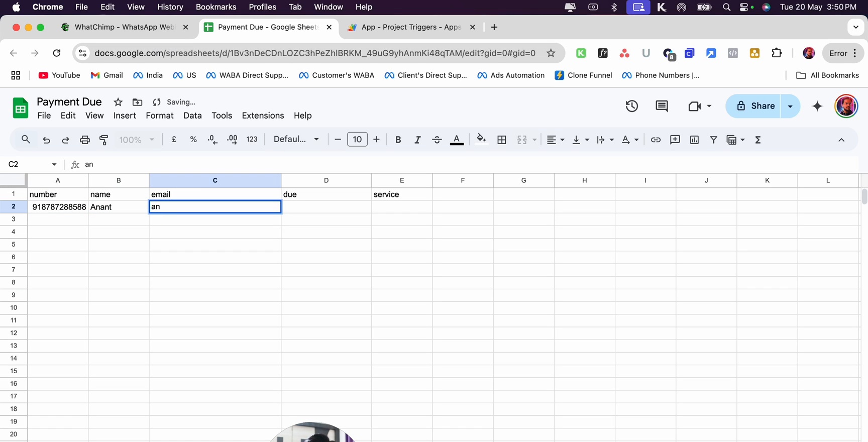This screenshot has width=868, height=442.
Task: Open the Format menu in Sheets
Action: coord(159,116)
